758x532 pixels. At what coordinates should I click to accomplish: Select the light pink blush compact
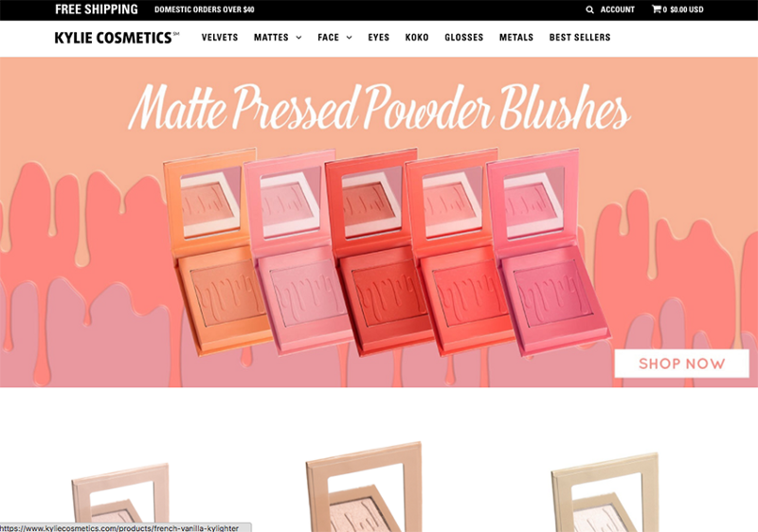(299, 251)
